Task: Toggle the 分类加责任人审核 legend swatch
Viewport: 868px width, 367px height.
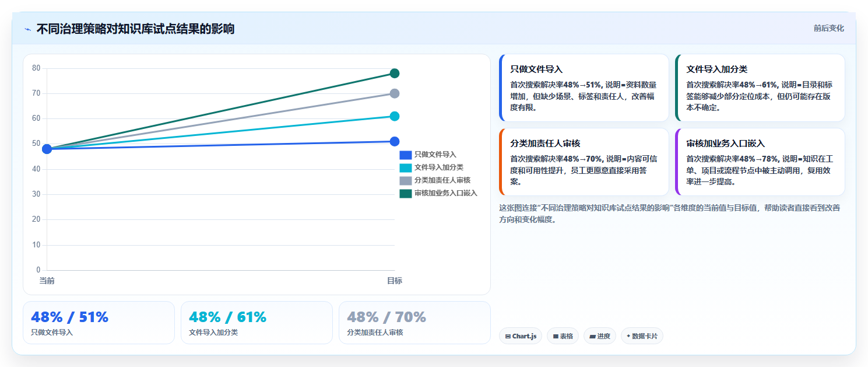Action: click(x=405, y=180)
